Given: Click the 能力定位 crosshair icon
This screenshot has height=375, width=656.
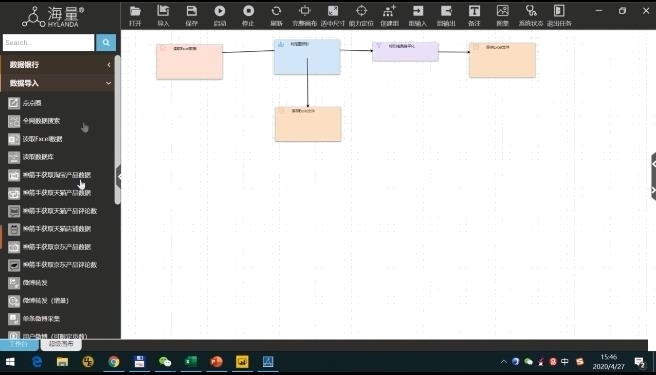Looking at the screenshot, I should click(361, 11).
